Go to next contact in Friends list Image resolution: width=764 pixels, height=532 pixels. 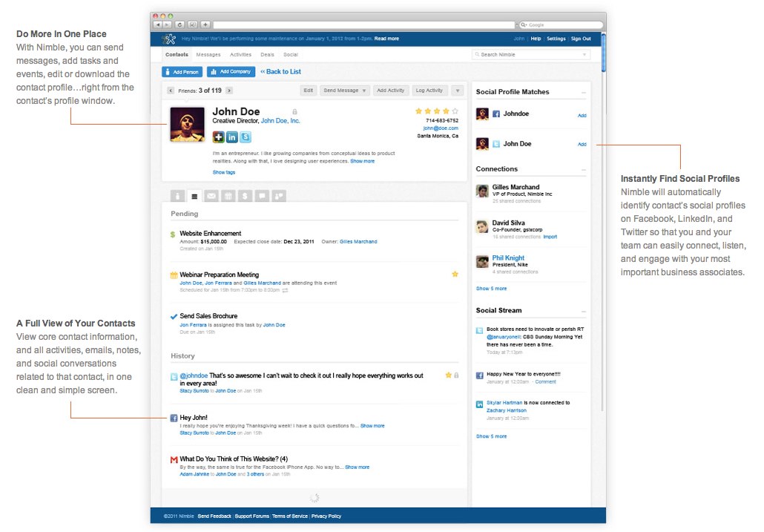click(x=229, y=91)
